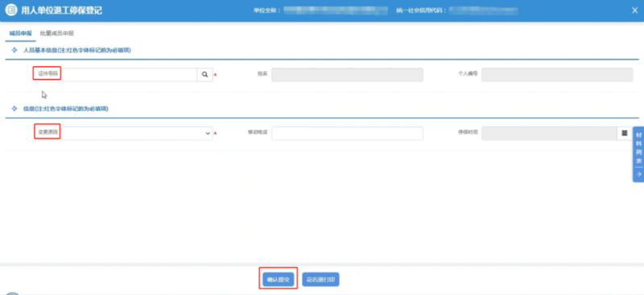Click the 变更原因 dropdown chevron arrow
Viewport: 644px width, 295px height.
(x=208, y=134)
